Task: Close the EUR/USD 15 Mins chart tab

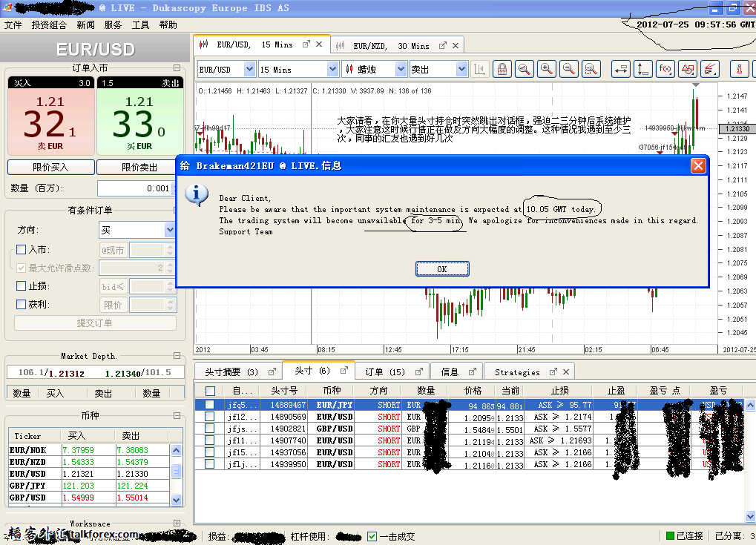Action: click(x=319, y=44)
